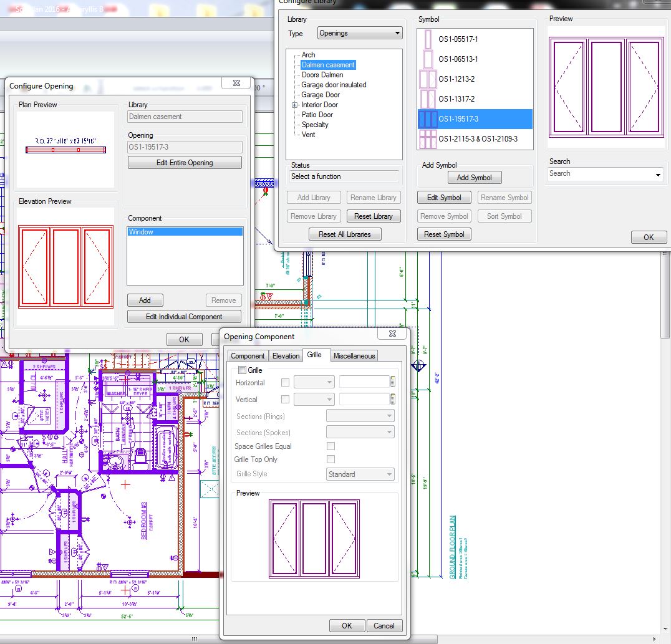
Task: Click Reset Library button
Action: (373, 216)
